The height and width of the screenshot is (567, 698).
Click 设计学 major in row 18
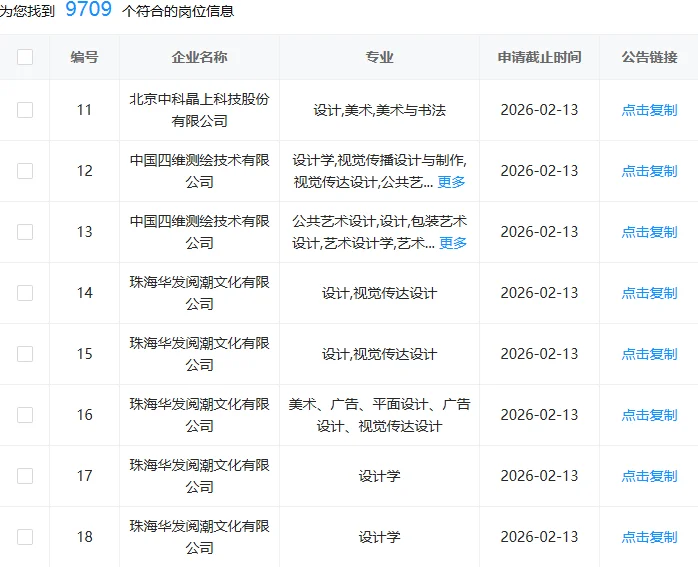pos(379,537)
